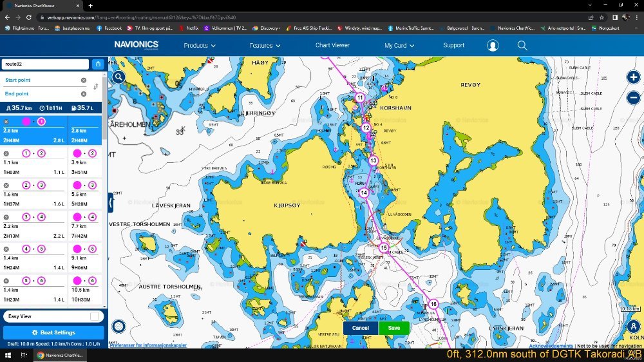The width and height of the screenshot is (644, 362).
Task: Click the KJØPSØY island label
Action: pyautogui.click(x=287, y=205)
